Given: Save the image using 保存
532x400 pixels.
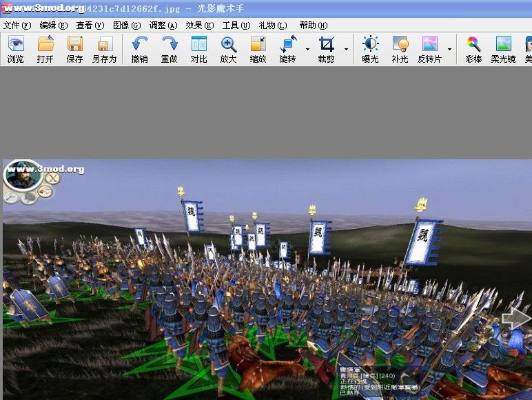Looking at the screenshot, I should coord(74,49).
